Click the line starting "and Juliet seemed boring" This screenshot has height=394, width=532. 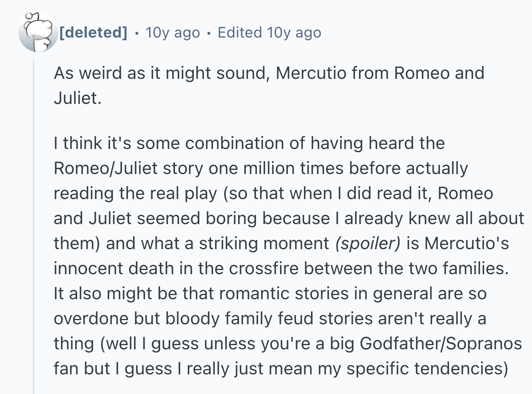(x=289, y=218)
